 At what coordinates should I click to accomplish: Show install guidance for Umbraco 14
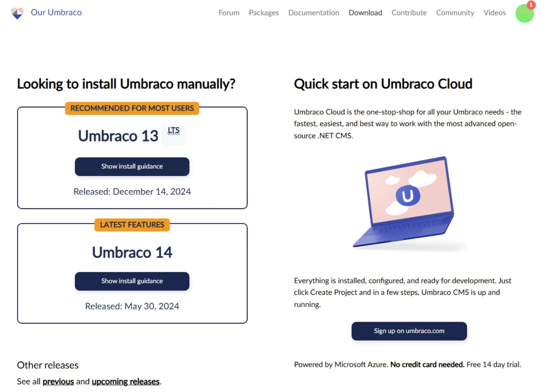click(132, 281)
